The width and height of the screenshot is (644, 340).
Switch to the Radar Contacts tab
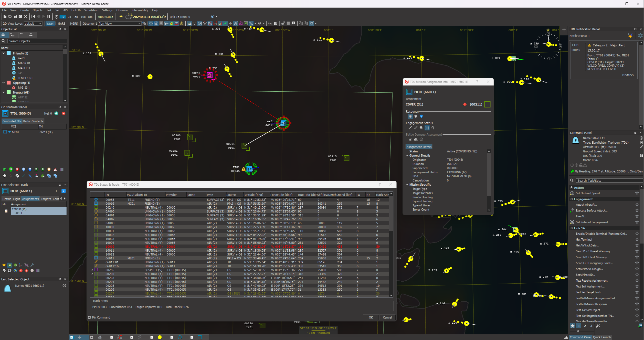pyautogui.click(x=33, y=121)
